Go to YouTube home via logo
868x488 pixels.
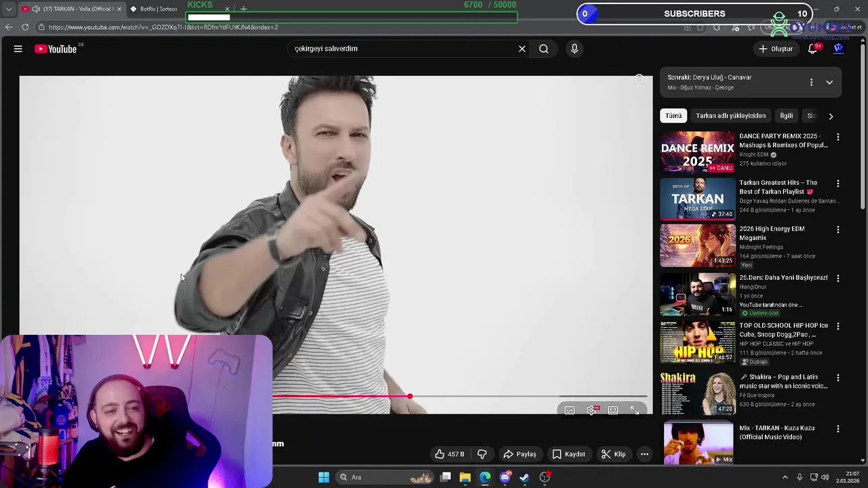[x=56, y=49]
